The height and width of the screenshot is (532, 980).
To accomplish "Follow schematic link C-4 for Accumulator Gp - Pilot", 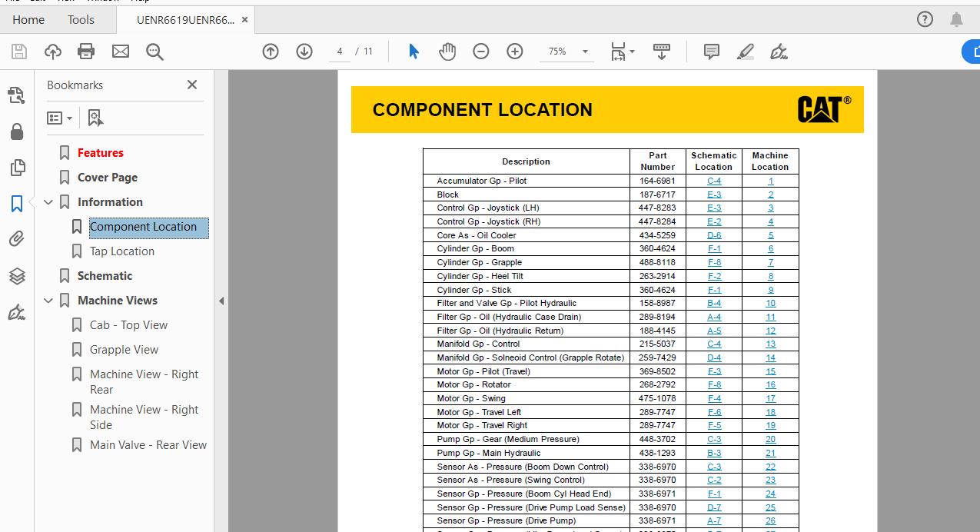I will 714,181.
